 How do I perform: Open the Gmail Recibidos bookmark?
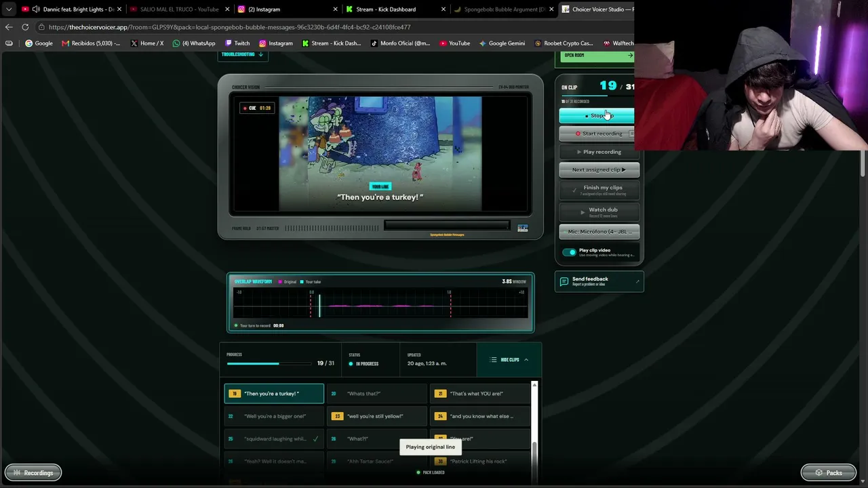pos(91,43)
